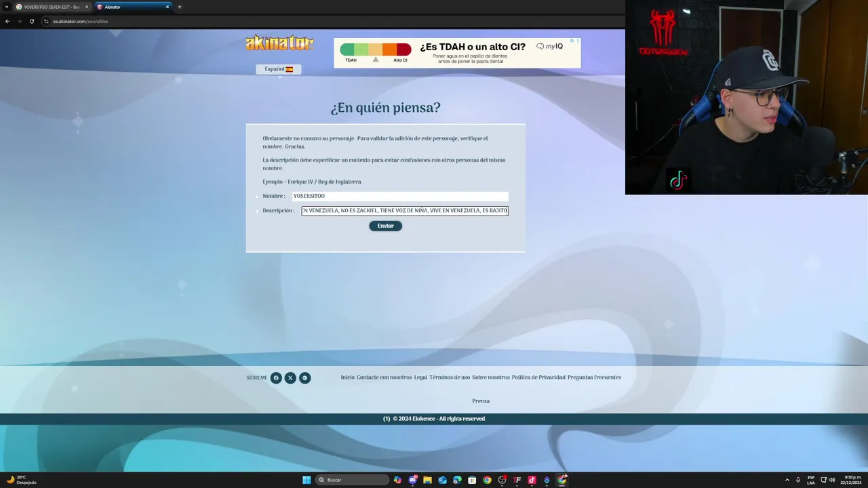Switch to the YOSERSITOO QUIEN ES Google tab

[52, 7]
